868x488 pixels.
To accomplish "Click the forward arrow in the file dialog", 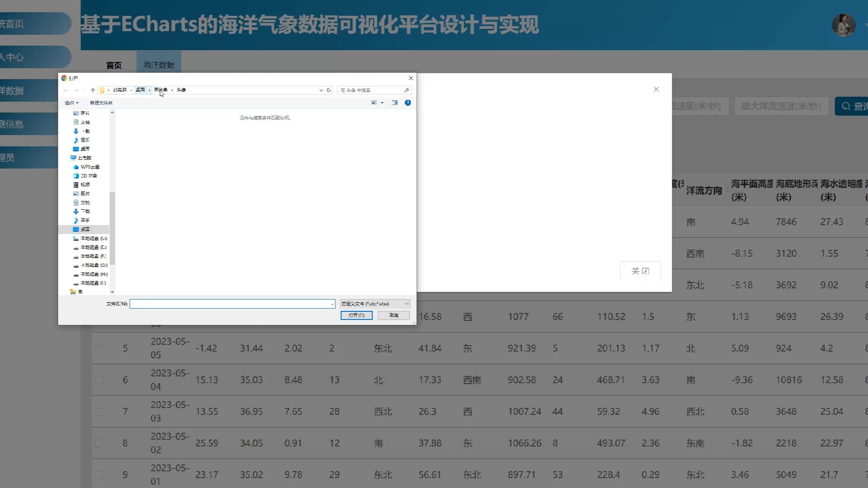I will click(76, 90).
